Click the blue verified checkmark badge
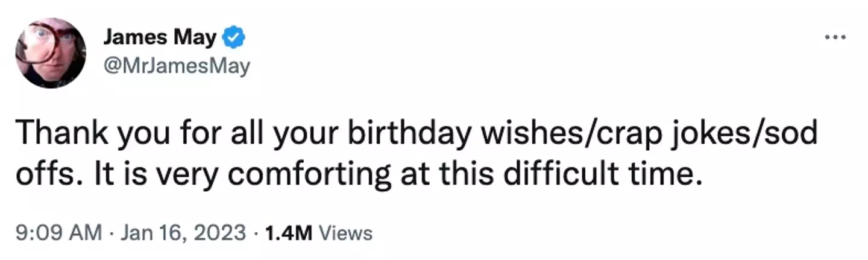Viewport: 868px width, 260px height. coord(234,39)
